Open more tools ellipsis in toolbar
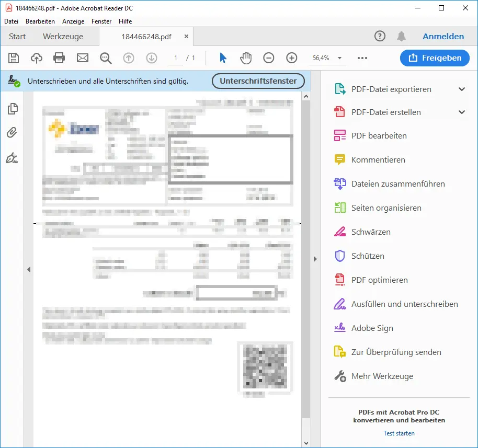 [x=362, y=58]
